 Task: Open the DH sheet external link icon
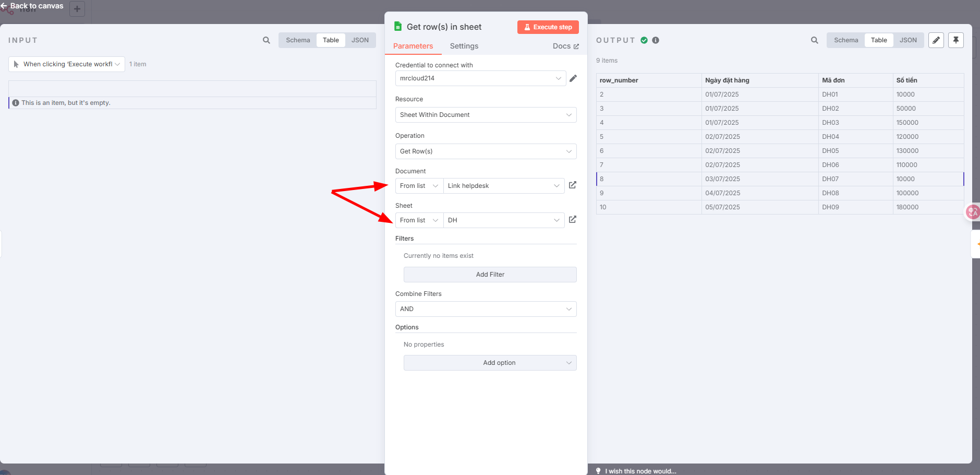coord(573,220)
